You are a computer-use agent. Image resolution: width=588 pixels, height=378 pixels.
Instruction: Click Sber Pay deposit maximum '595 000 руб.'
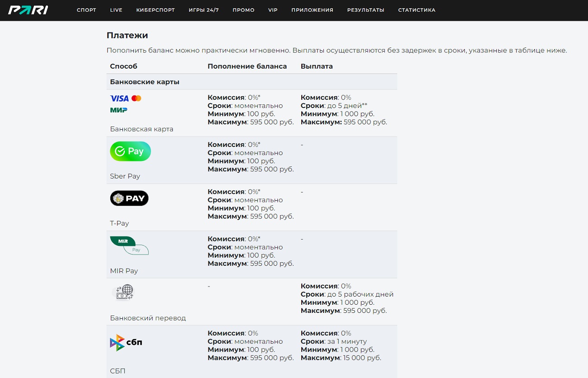coord(271,169)
